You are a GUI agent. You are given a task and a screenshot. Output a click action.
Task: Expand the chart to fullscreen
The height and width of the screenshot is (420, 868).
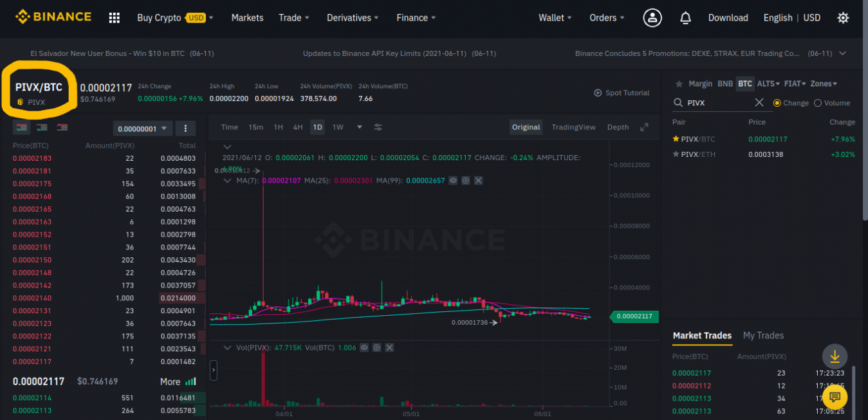(x=644, y=127)
